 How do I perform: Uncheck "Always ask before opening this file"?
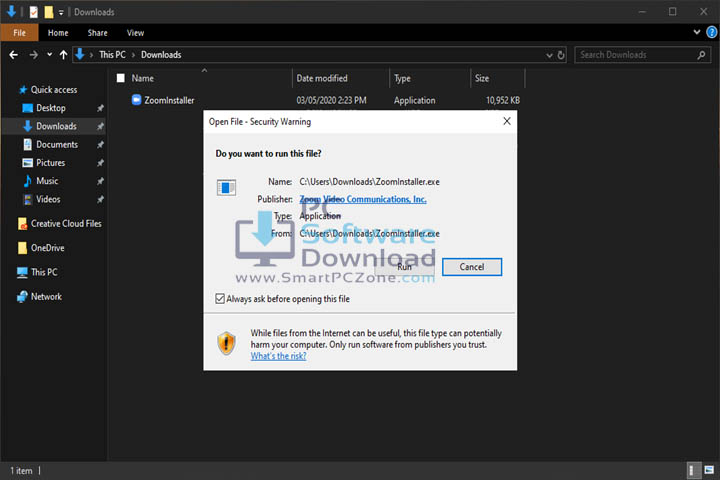coord(220,299)
